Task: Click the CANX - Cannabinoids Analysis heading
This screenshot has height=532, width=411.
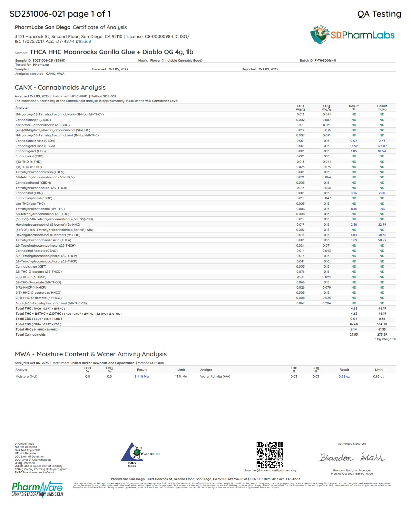Action: 60,87
